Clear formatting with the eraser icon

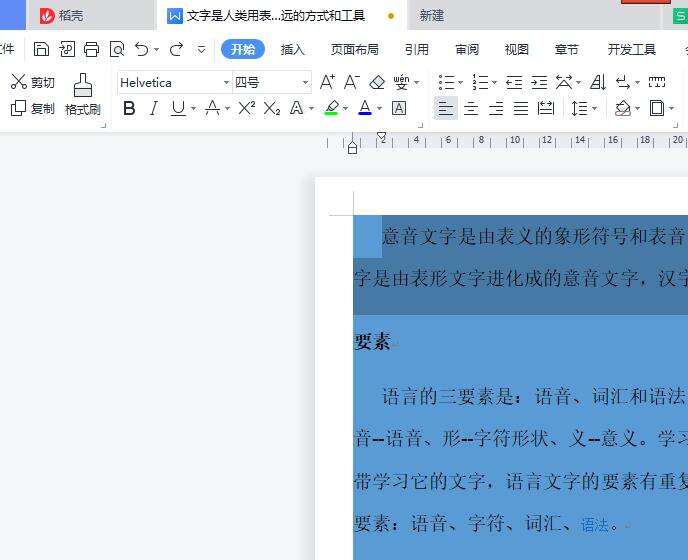[x=377, y=82]
